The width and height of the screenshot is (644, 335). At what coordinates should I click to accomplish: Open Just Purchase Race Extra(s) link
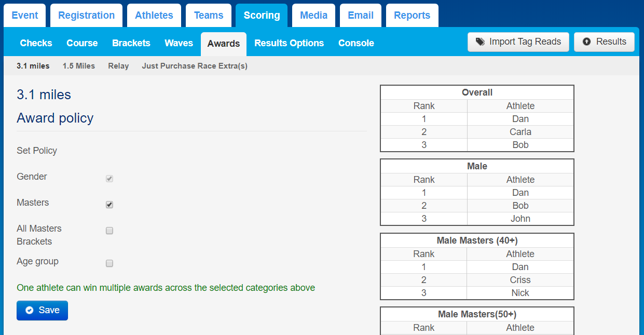pyautogui.click(x=195, y=66)
